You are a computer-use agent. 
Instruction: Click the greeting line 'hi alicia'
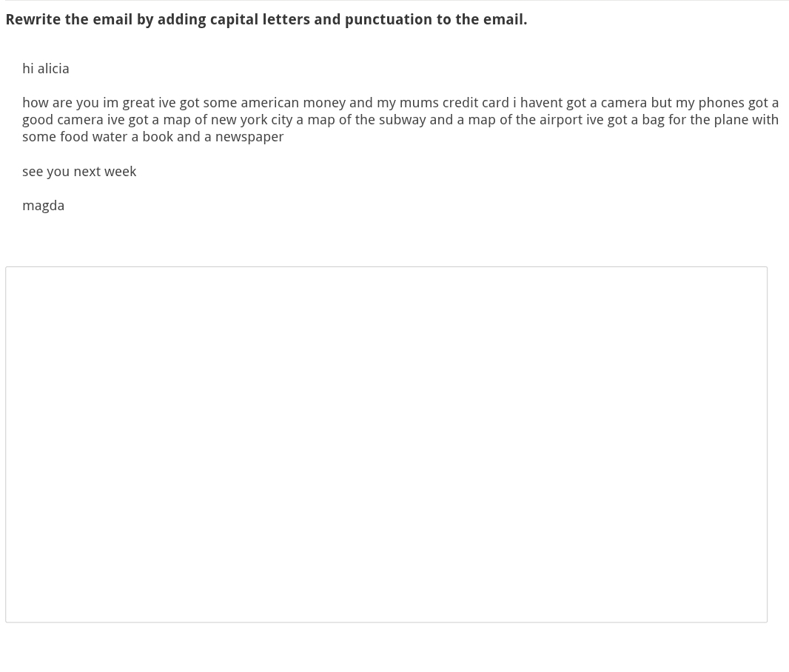point(46,68)
